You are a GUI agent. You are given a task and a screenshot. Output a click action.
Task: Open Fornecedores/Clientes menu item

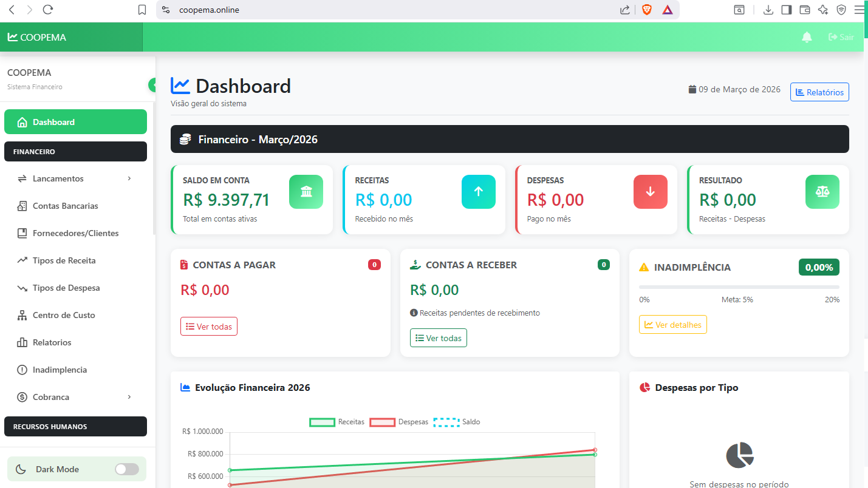coord(75,233)
